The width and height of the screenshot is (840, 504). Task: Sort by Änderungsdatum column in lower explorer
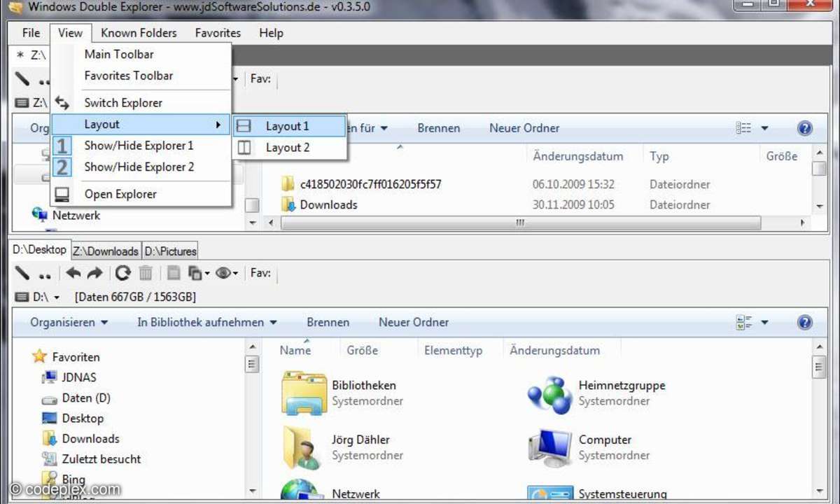tap(554, 351)
